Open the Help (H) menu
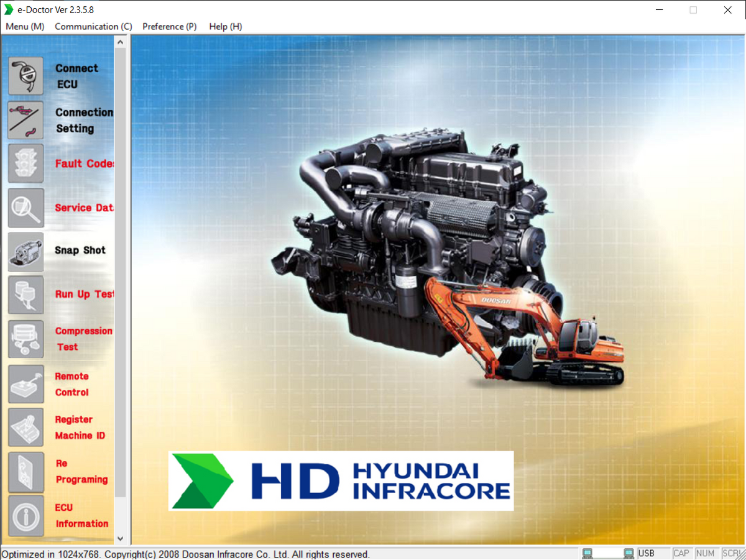746x560 pixels. click(225, 27)
